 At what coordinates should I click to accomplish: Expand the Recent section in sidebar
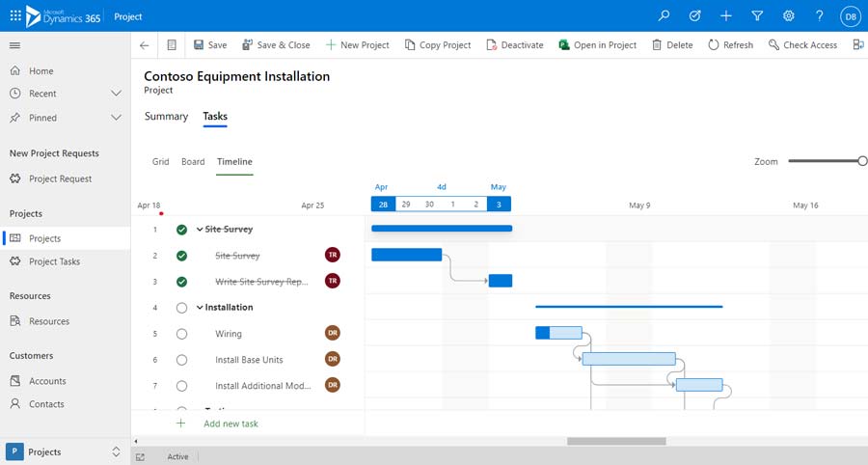tap(117, 94)
